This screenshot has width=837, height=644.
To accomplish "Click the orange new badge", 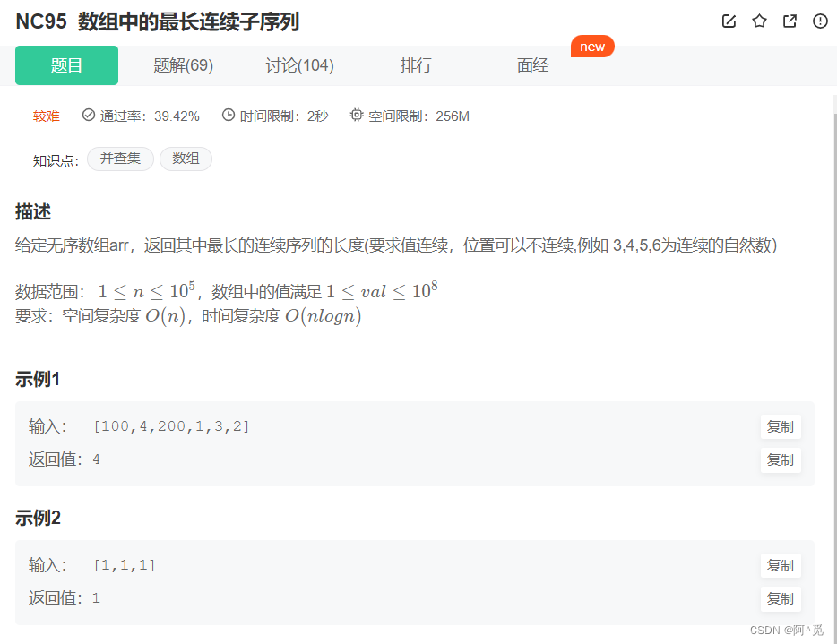I will pyautogui.click(x=592, y=47).
